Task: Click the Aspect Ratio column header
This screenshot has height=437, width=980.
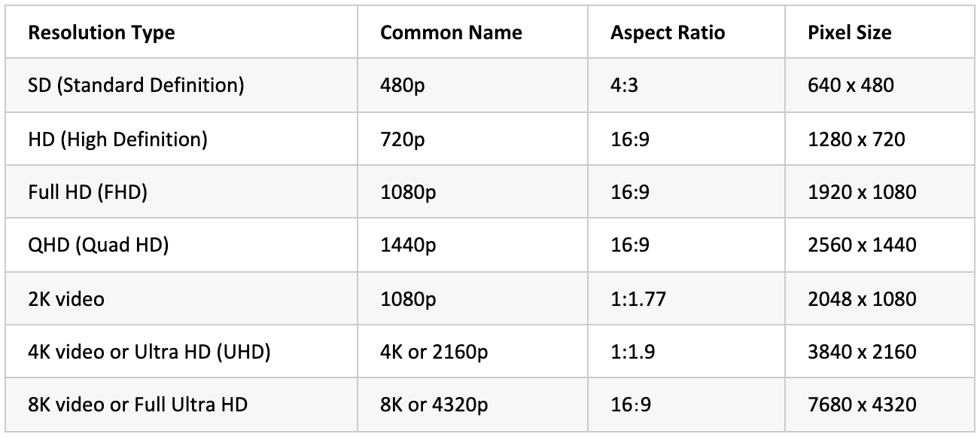Action: tap(668, 32)
